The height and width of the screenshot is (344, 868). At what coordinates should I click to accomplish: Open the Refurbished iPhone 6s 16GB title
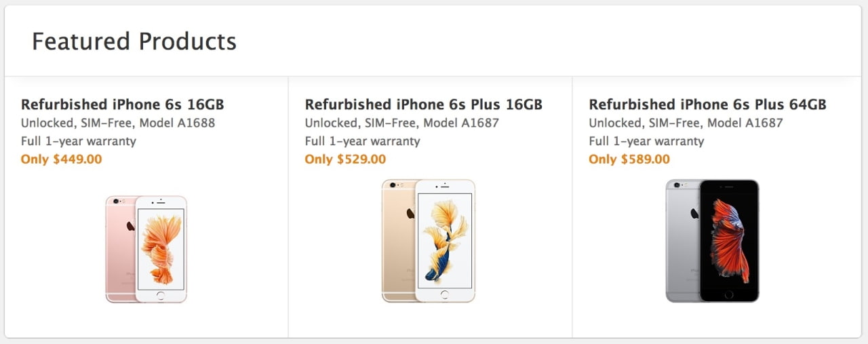tap(122, 104)
